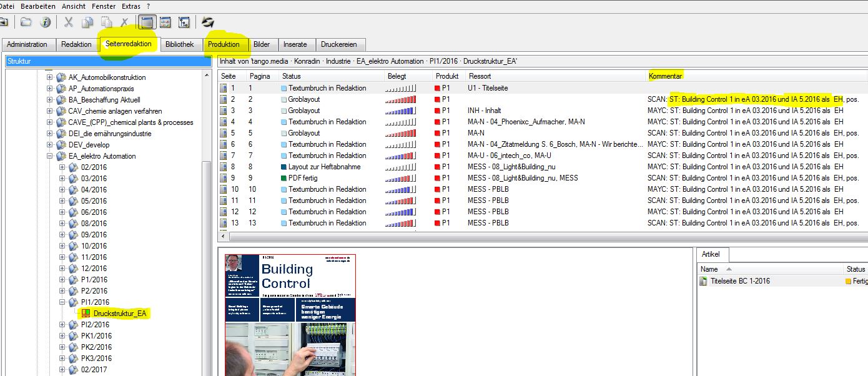
Task: Select the Druckstruktur_EA tree item
Action: pos(119,314)
